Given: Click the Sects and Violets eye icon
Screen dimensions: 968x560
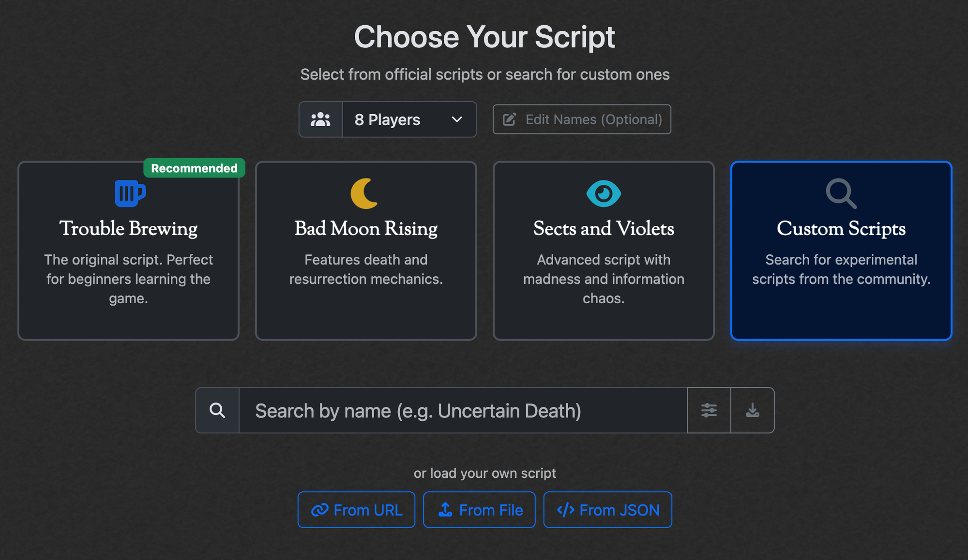Looking at the screenshot, I should click(604, 193).
